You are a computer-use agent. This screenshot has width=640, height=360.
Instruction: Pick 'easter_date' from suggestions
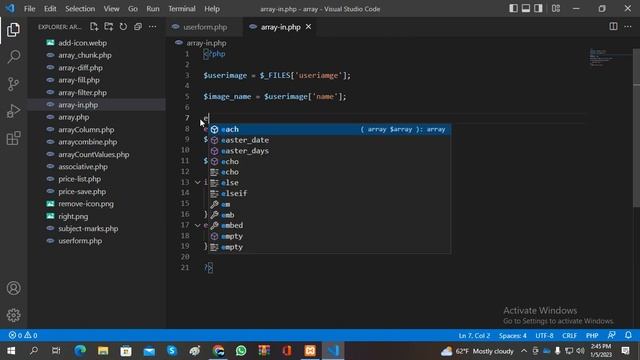pyautogui.click(x=330, y=140)
